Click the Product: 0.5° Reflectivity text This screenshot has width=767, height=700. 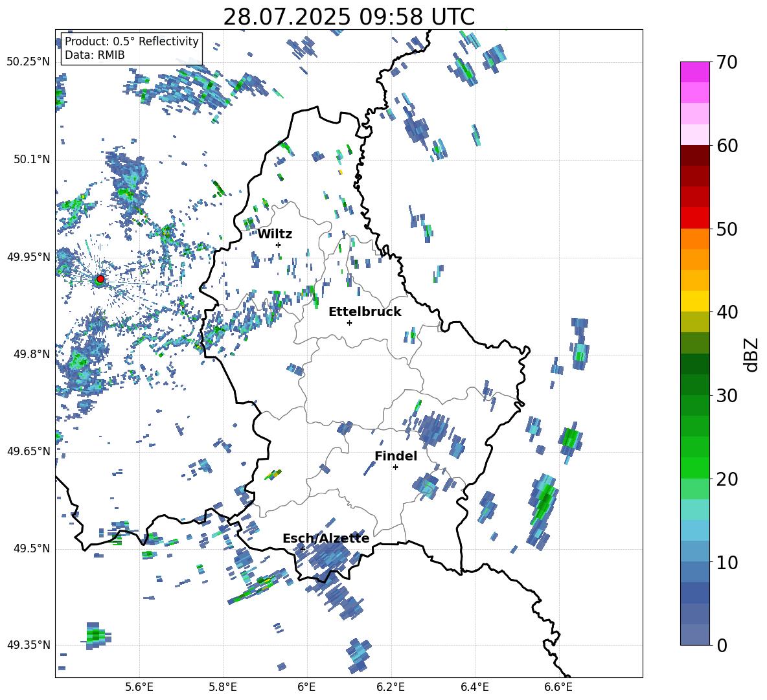click(x=132, y=41)
